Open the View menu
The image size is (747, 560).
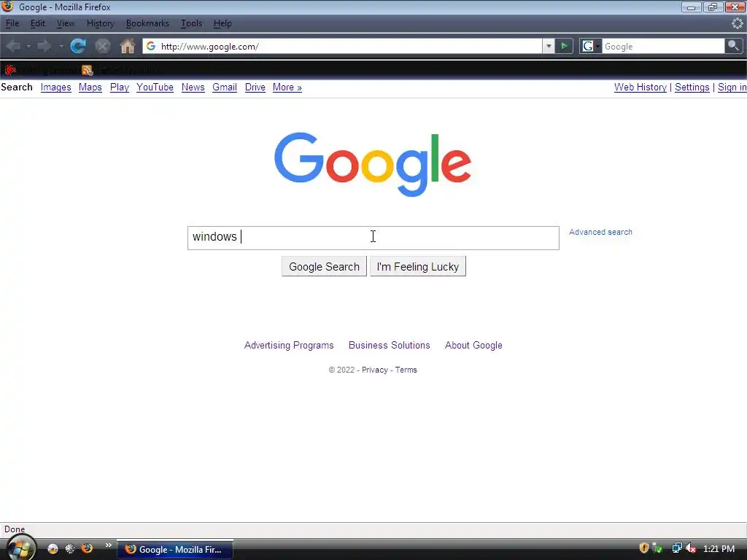[x=66, y=23]
